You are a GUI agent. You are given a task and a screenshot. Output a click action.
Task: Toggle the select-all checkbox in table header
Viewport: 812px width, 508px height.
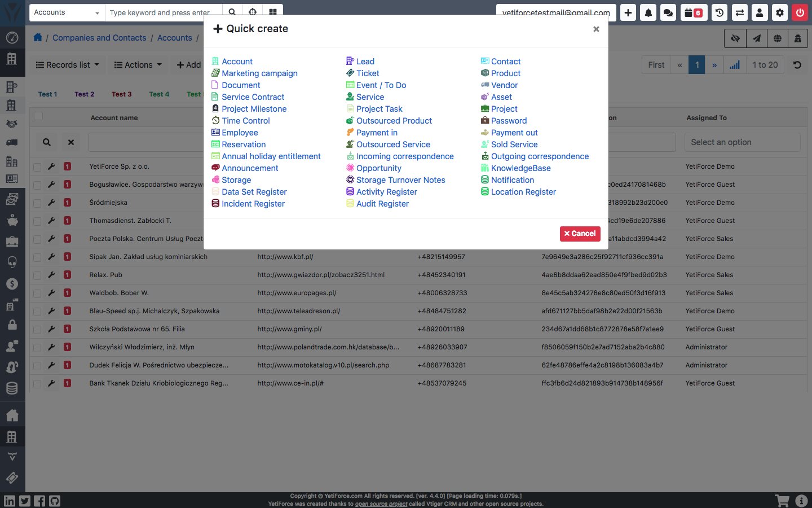(x=38, y=116)
